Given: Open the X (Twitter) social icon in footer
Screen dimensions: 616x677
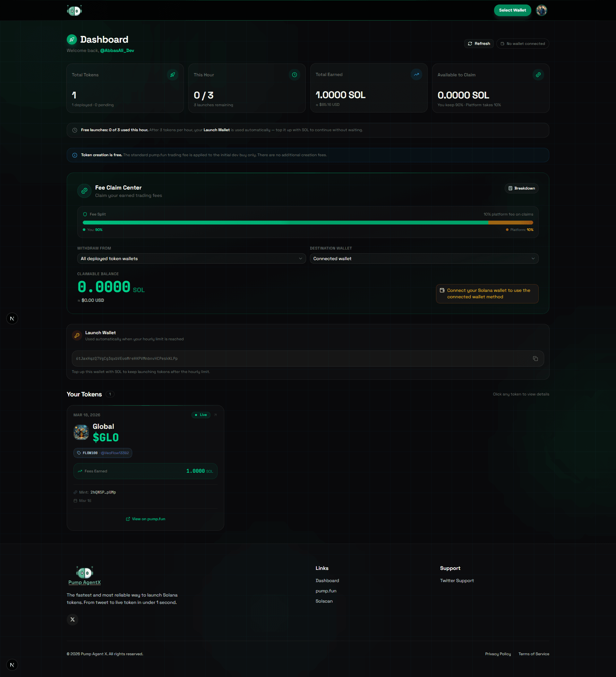Looking at the screenshot, I should click(73, 619).
